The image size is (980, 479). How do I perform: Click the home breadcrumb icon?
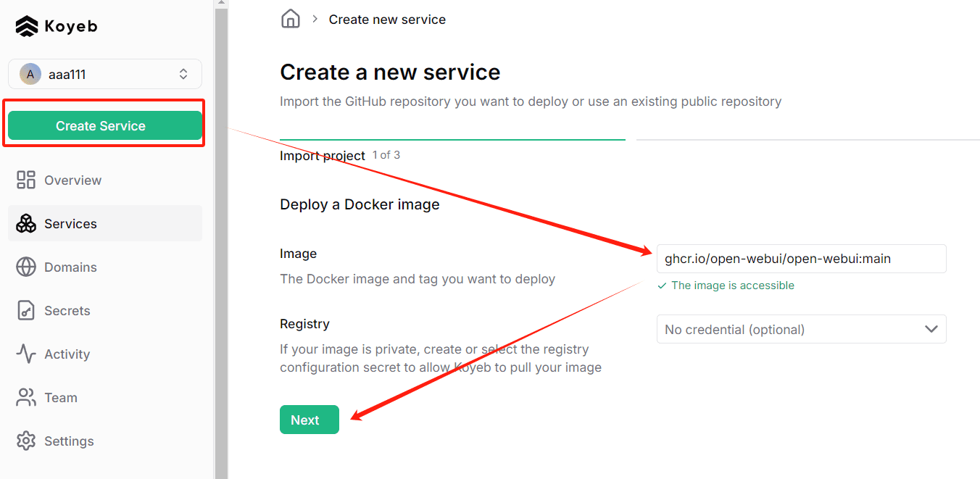pos(291,19)
